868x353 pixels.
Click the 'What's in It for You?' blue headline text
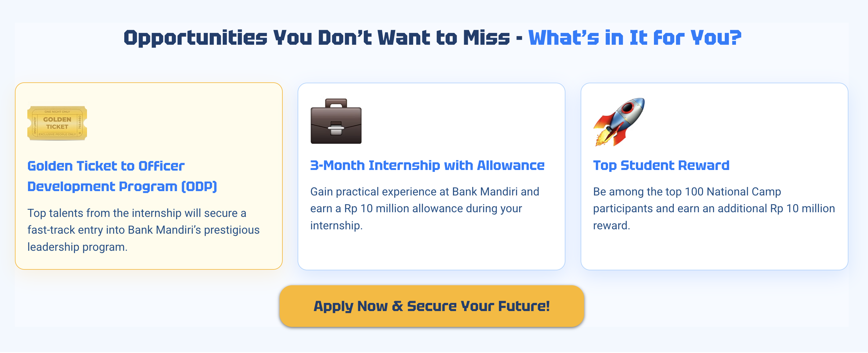pyautogui.click(x=635, y=37)
